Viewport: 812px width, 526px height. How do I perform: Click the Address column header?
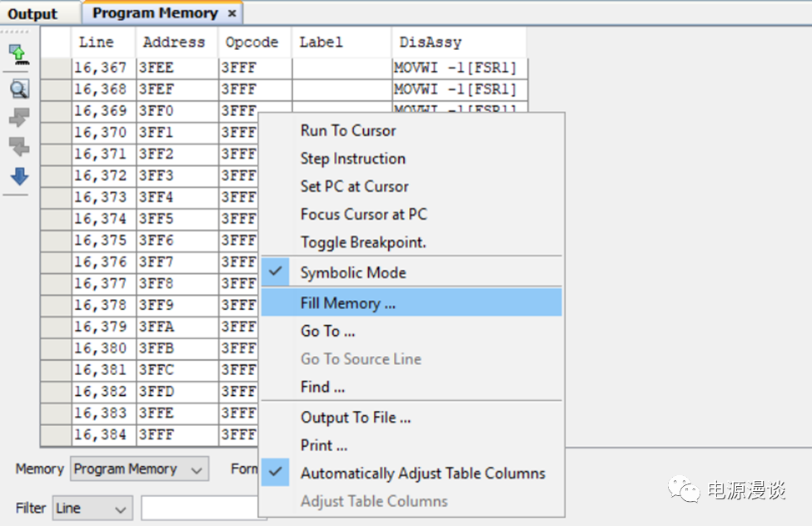[x=173, y=42]
